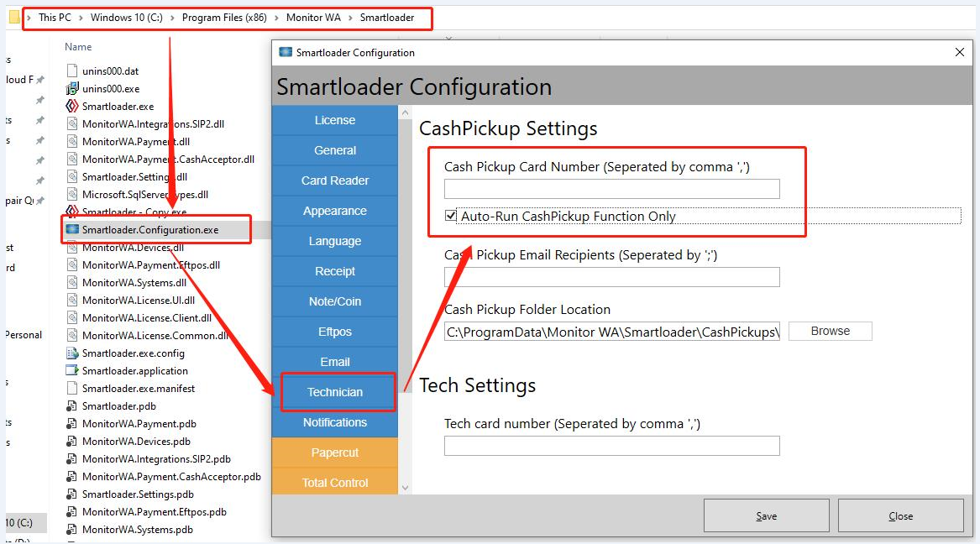Open the Email settings tab

pos(335,362)
